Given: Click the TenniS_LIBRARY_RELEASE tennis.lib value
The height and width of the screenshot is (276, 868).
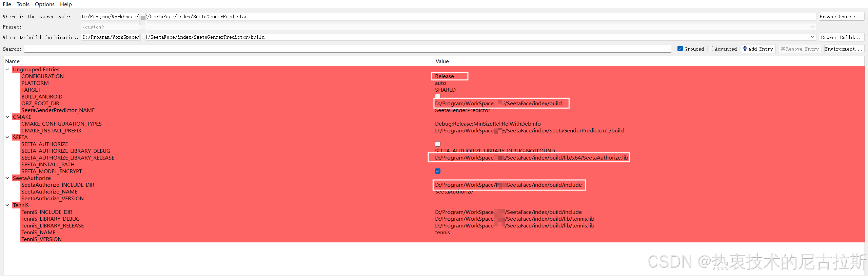Looking at the screenshot, I should click(515, 225).
